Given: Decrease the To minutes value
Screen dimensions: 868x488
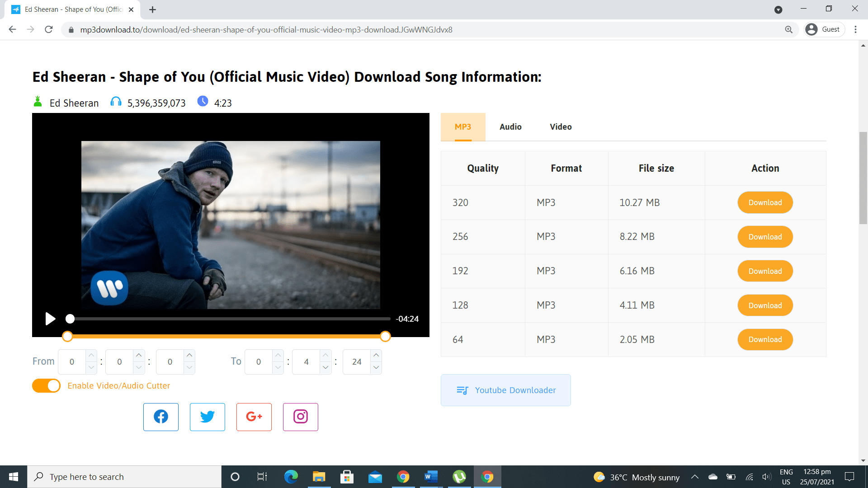Looking at the screenshot, I should (x=325, y=368).
